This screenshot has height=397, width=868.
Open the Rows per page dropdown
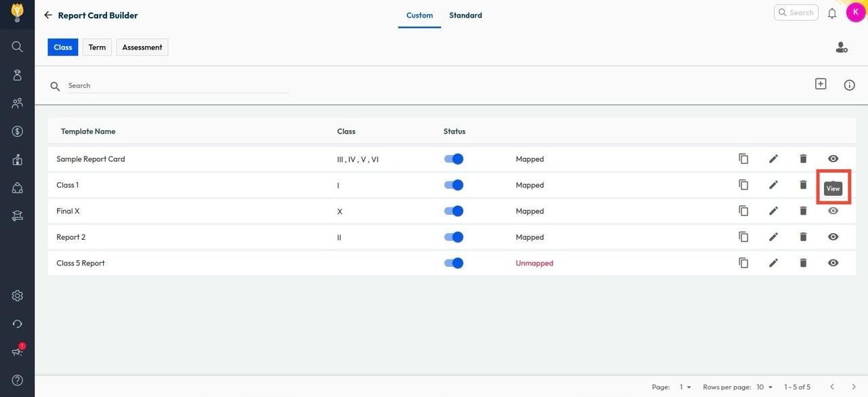point(764,387)
